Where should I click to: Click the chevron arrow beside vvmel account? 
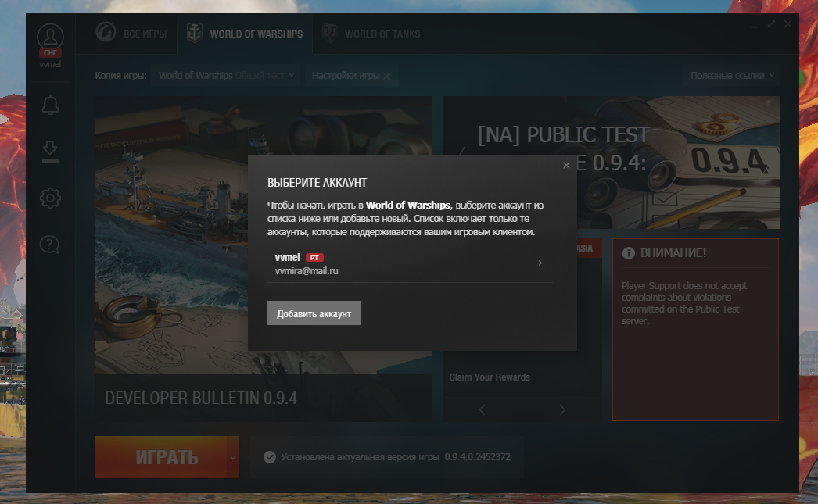pos(540,263)
